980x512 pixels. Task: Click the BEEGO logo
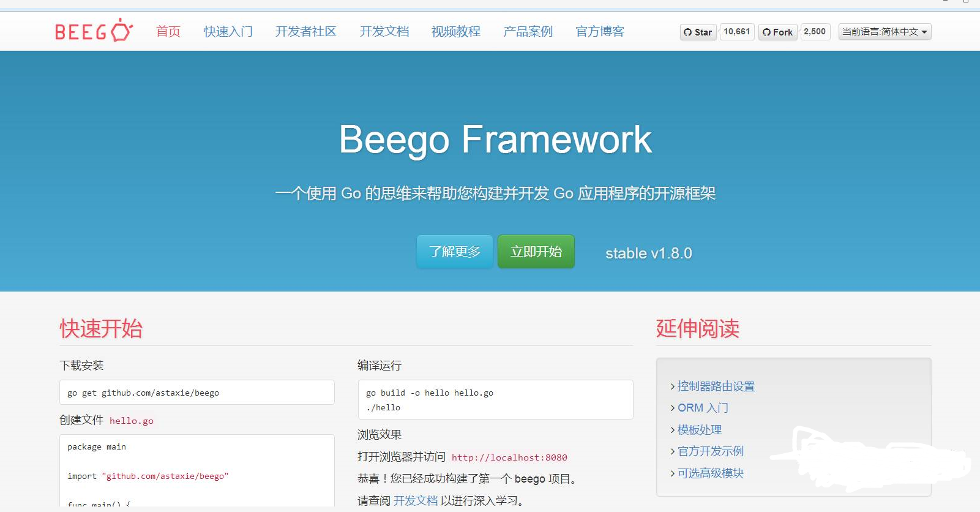tap(94, 30)
